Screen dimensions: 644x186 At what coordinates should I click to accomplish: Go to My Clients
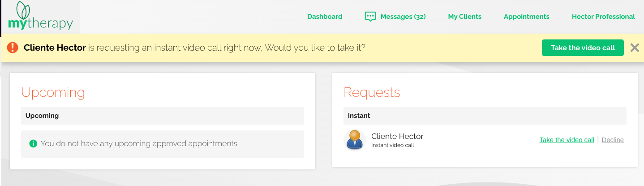pos(464,17)
